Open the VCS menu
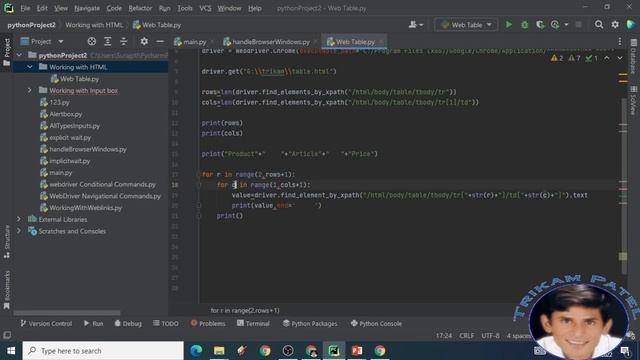640x360 pixels. pos(205,8)
